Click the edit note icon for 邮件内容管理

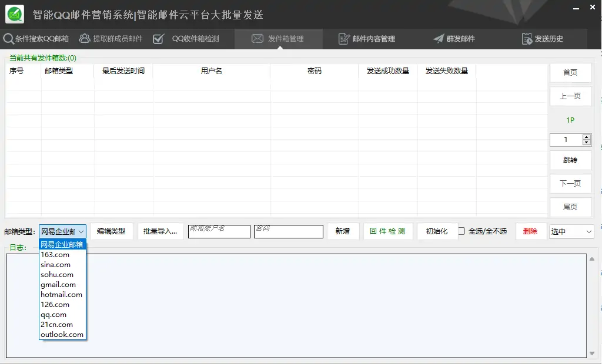click(344, 39)
